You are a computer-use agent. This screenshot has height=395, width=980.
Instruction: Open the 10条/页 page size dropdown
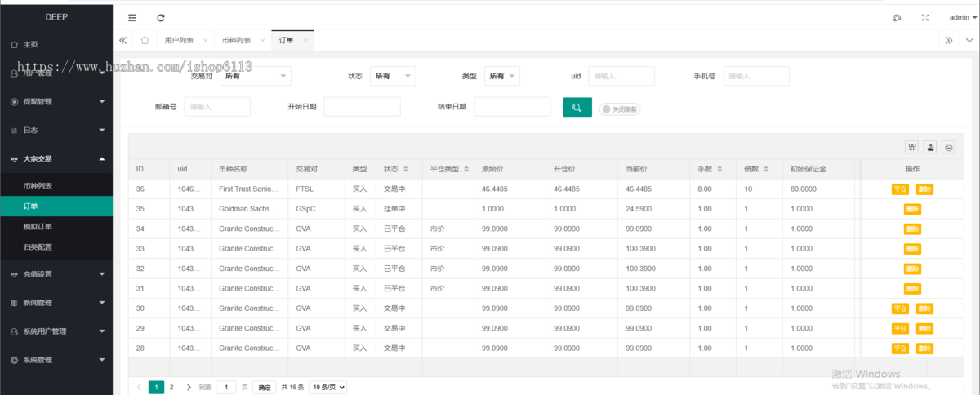point(327,387)
